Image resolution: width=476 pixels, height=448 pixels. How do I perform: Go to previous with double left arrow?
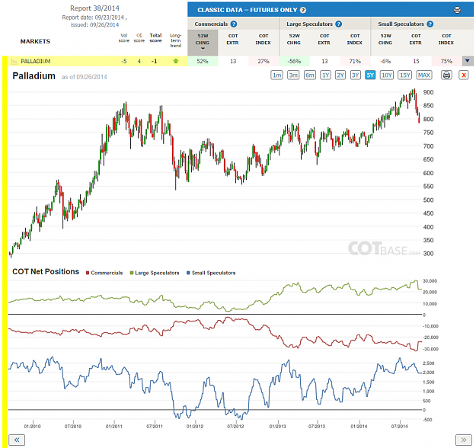(x=17, y=440)
